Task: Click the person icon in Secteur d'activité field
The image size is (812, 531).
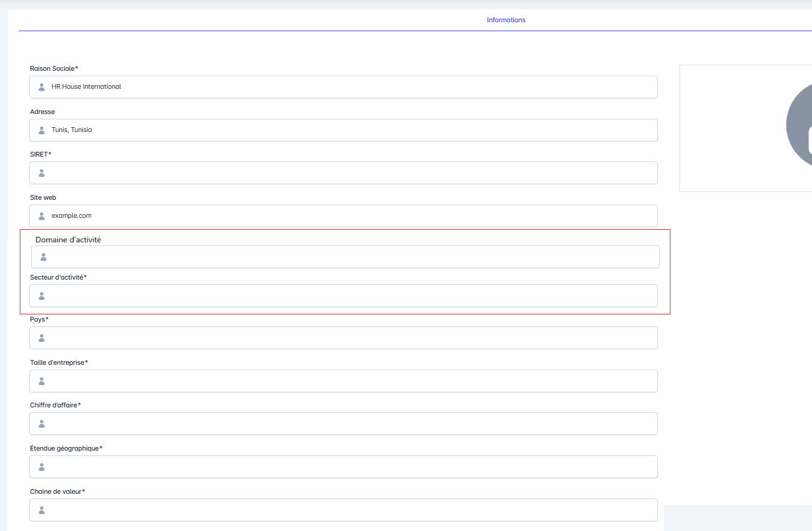Action: 41,296
